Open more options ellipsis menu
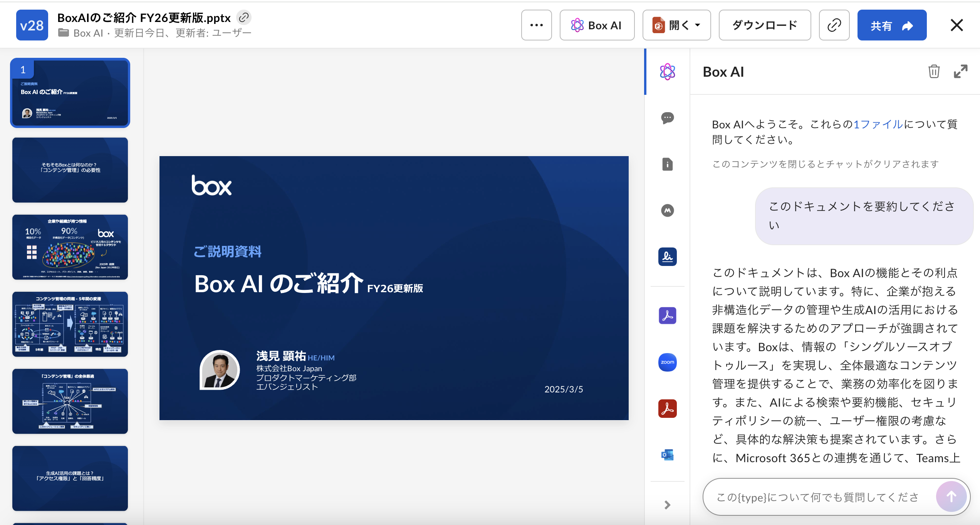Screen dimensions: 980x525 point(536,25)
